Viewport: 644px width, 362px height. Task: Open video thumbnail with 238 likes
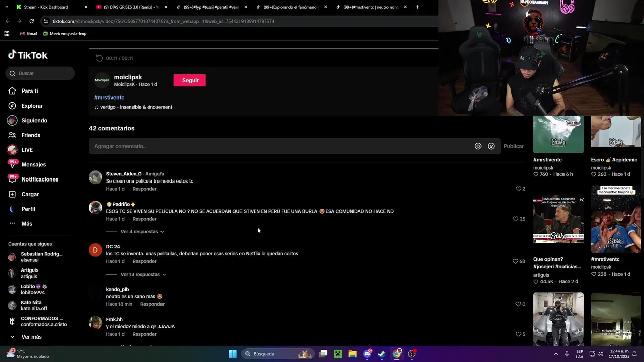[616, 219]
